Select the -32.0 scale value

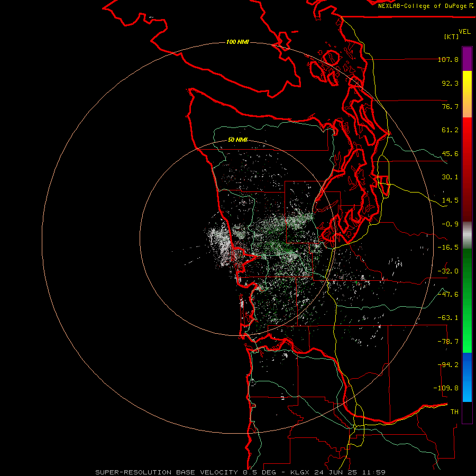pos(448,271)
